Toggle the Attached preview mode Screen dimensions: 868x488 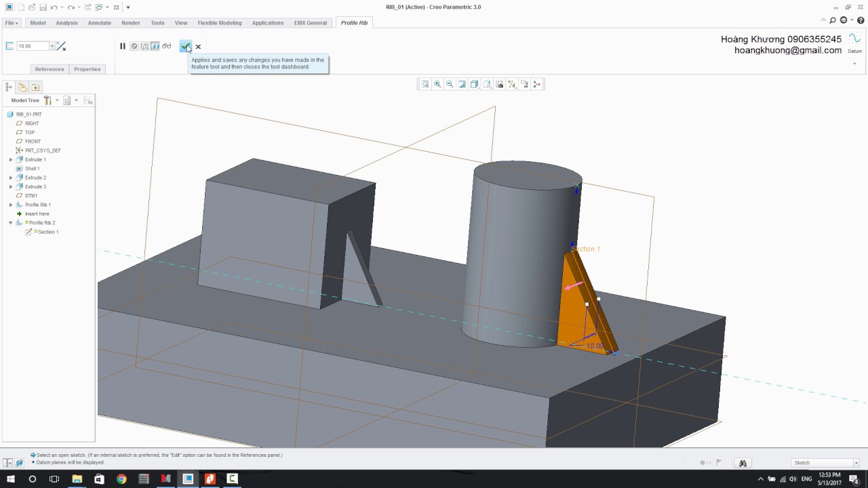155,46
